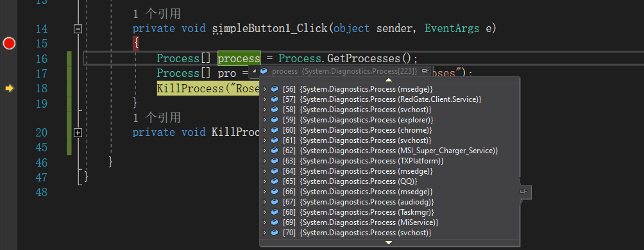Open the references link above simpleButton1_Click

(x=157, y=14)
